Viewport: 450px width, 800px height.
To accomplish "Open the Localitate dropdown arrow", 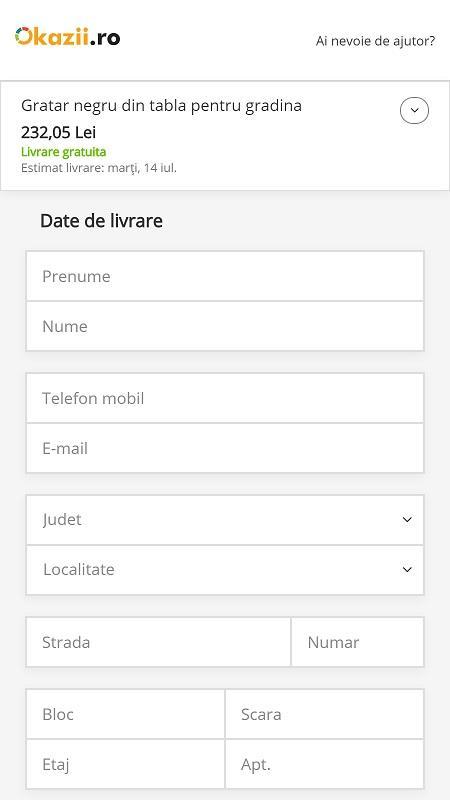I will coord(407,569).
